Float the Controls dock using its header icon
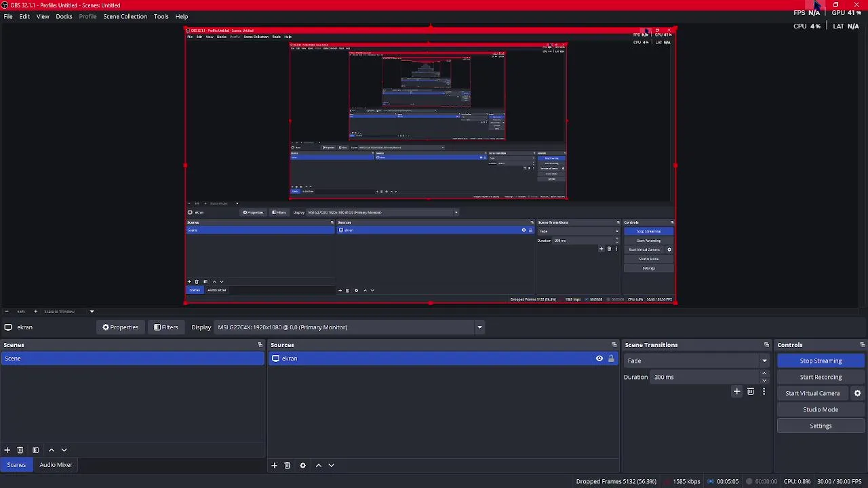 (862, 345)
